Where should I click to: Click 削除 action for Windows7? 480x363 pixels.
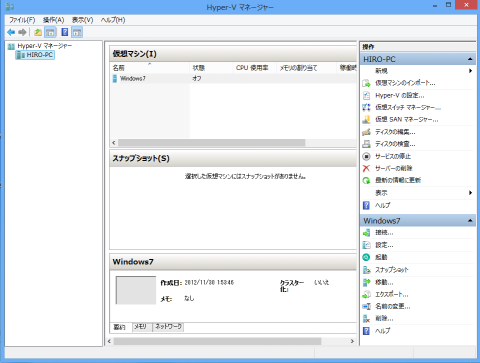384,319
